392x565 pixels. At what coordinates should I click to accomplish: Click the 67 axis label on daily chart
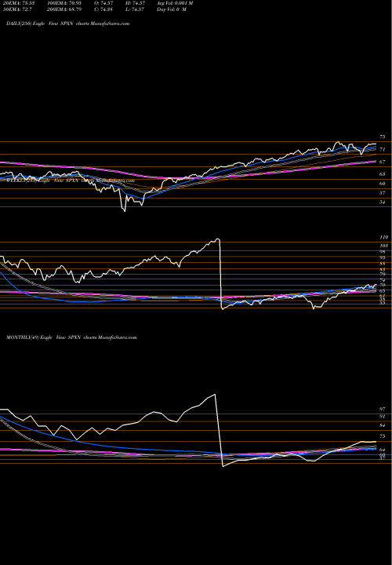383,162
